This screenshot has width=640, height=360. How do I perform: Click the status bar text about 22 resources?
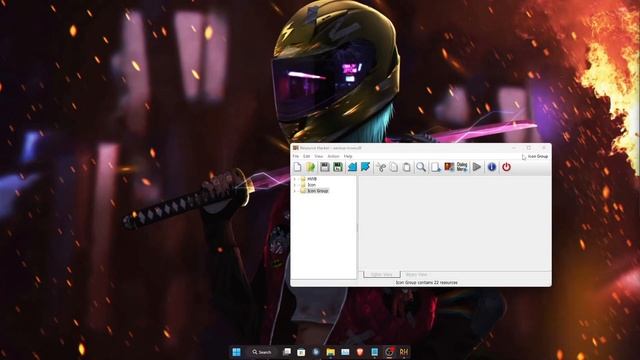(427, 282)
